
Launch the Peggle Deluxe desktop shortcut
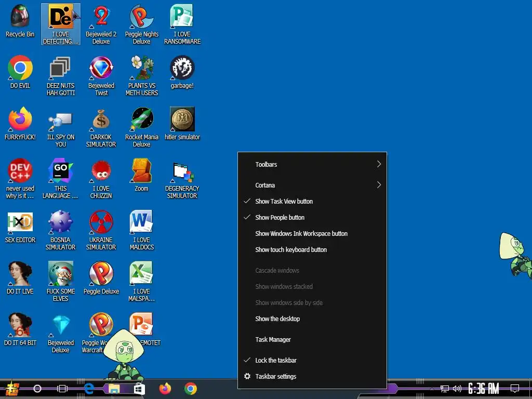pyautogui.click(x=101, y=278)
